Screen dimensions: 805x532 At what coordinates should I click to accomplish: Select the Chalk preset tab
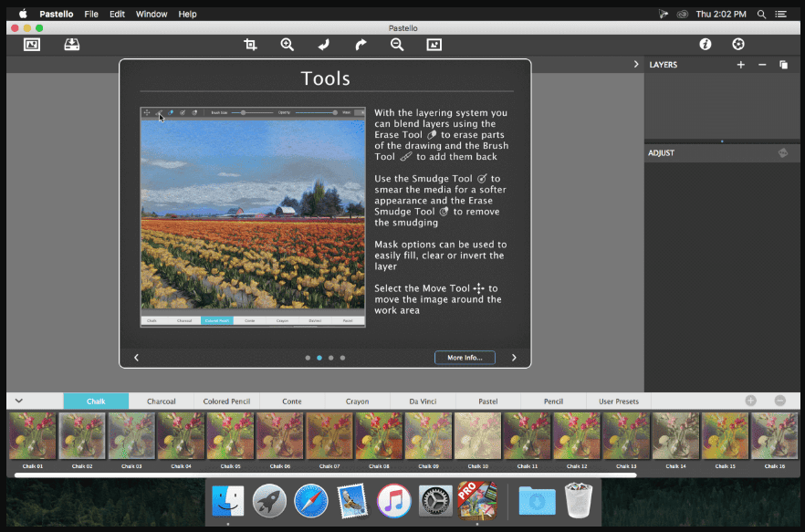pos(96,402)
